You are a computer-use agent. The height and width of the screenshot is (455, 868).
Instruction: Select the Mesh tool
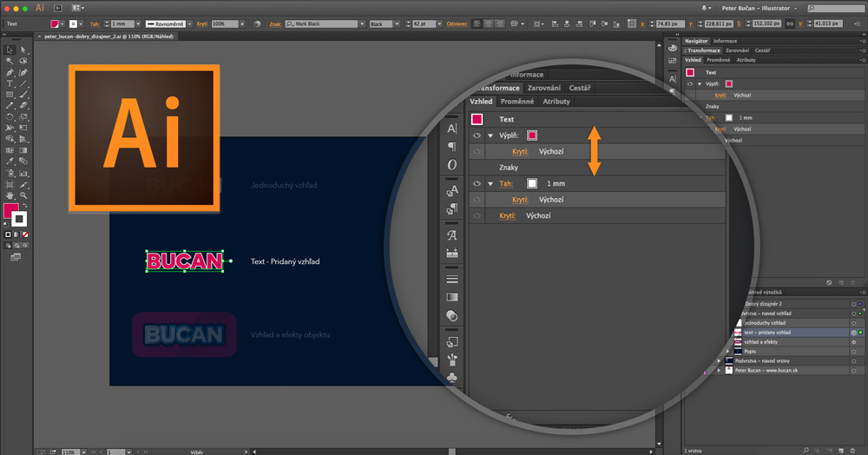10,150
